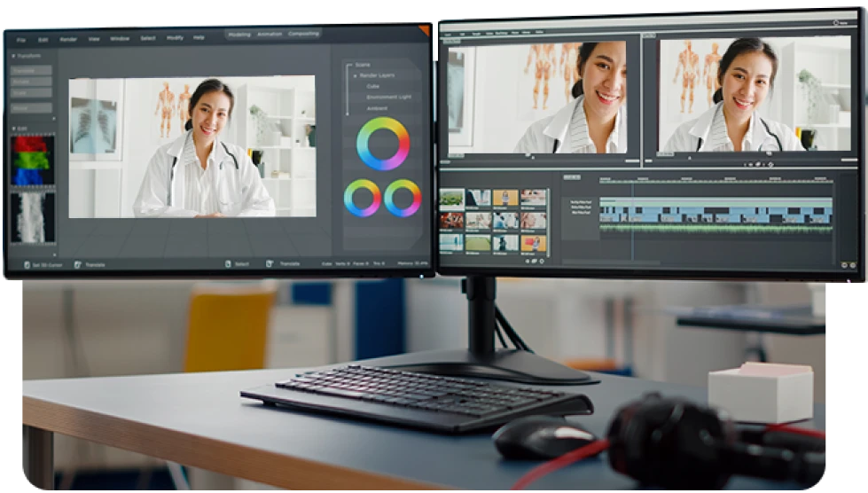The width and height of the screenshot is (868, 493).
Task: Click the playhead on the timeline ruler
Action: pos(632,181)
